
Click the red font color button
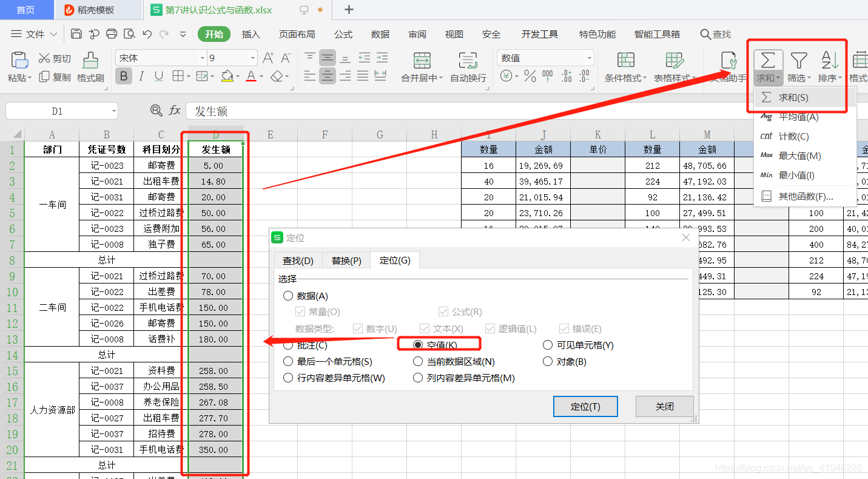251,76
